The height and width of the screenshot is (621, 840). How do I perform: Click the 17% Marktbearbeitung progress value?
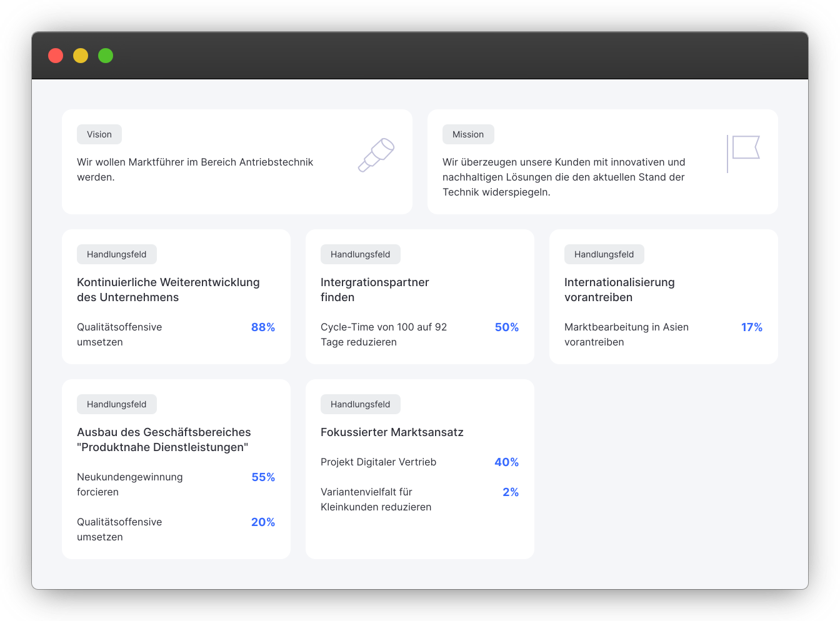[752, 327]
